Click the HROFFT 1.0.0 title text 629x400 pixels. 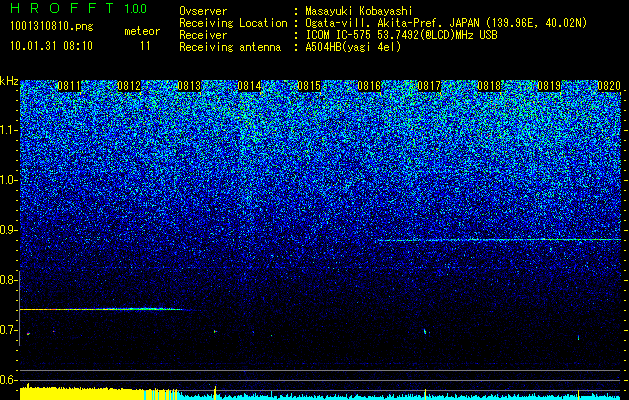click(79, 8)
